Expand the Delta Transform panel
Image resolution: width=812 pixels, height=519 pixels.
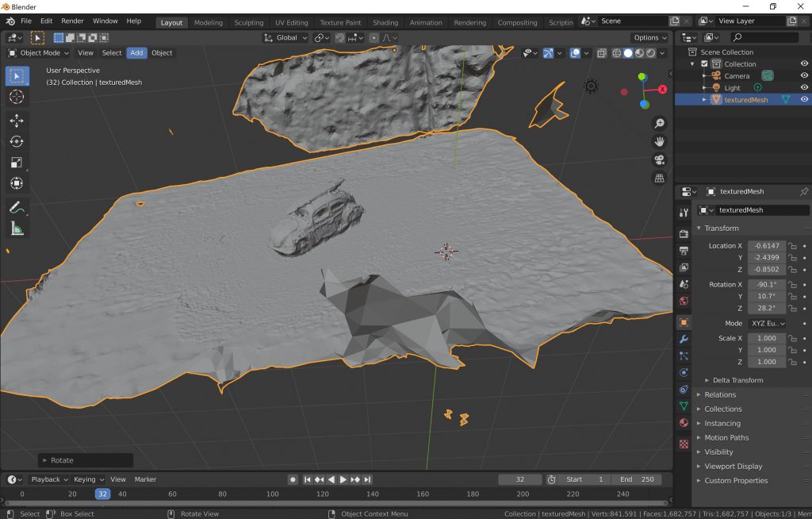(737, 380)
